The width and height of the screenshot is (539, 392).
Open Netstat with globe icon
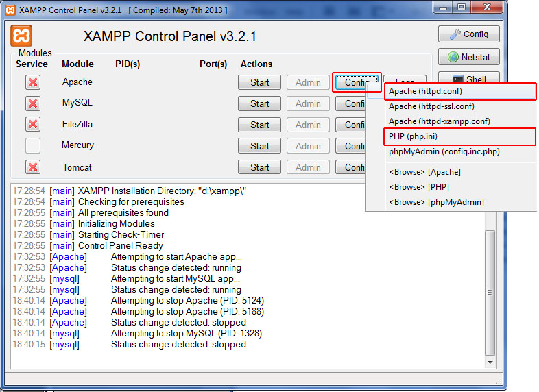pyautogui.click(x=469, y=57)
